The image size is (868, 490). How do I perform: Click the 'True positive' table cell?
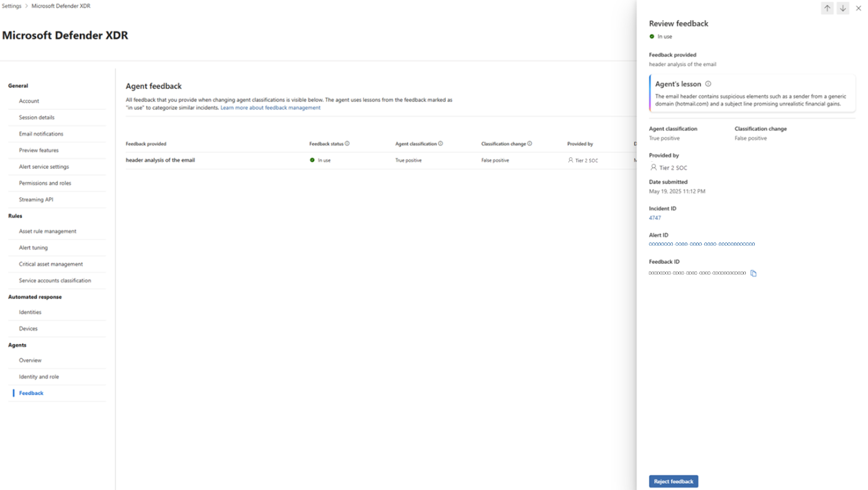(409, 160)
